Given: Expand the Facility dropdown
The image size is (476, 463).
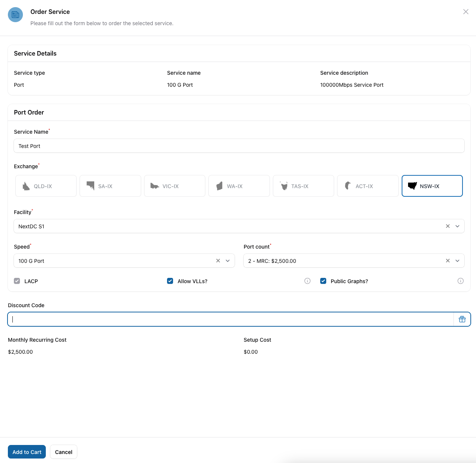Looking at the screenshot, I should [x=457, y=226].
